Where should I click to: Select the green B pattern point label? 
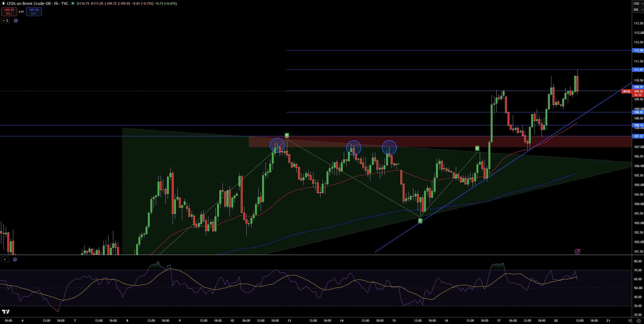click(x=287, y=135)
